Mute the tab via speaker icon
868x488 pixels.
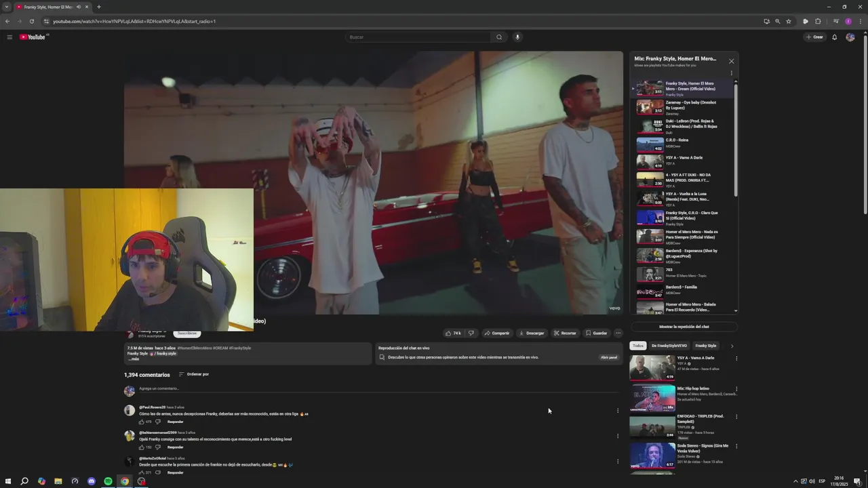coord(79,7)
